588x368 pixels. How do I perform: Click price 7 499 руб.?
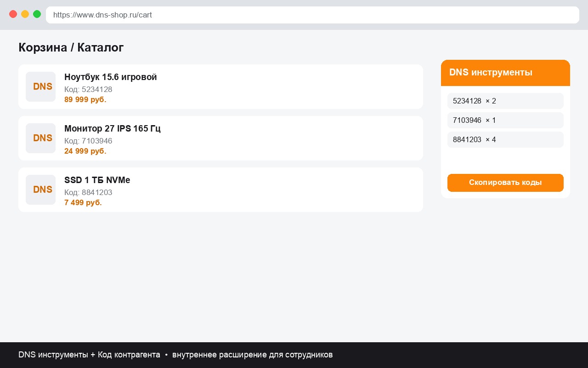click(83, 203)
